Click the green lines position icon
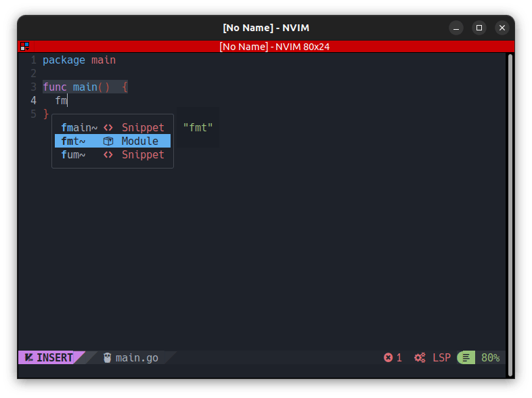The image size is (532, 398). click(x=466, y=357)
